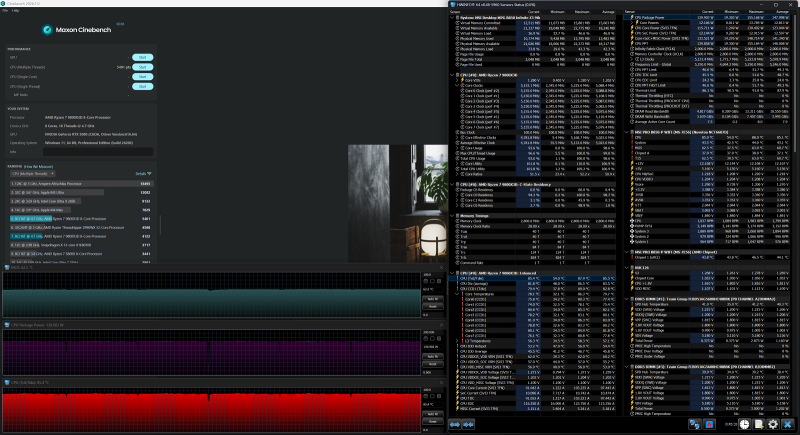Reset sensor statistics with clock icon
Image resolution: width=800 pixels, height=435 pixels.
click(x=744, y=424)
